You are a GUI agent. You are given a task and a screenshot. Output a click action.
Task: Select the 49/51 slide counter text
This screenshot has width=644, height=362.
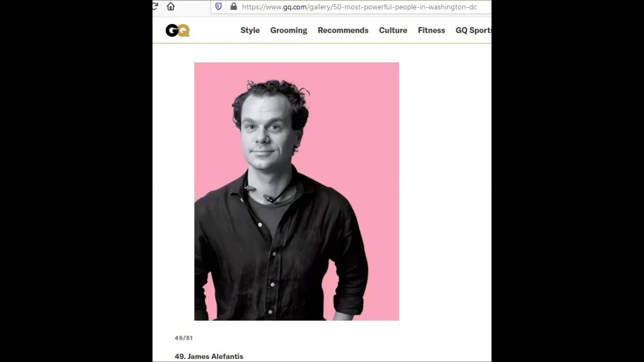click(184, 338)
